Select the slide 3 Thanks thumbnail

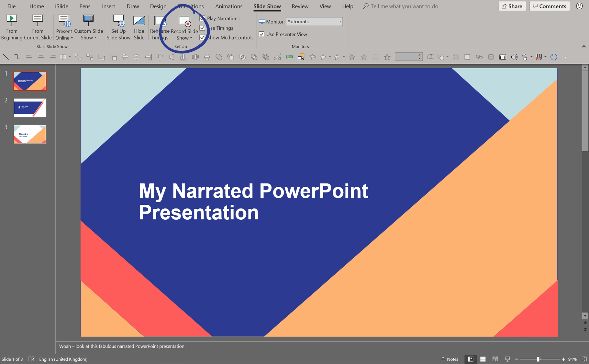click(30, 134)
